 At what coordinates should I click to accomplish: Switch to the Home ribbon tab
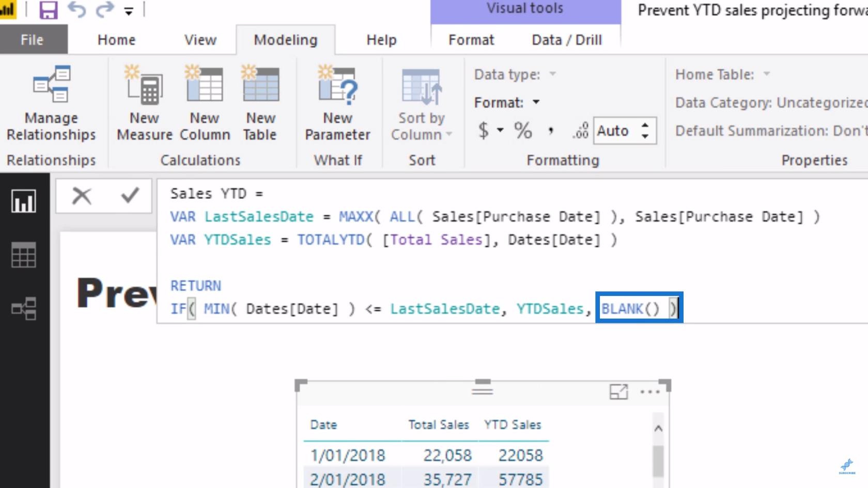point(116,40)
